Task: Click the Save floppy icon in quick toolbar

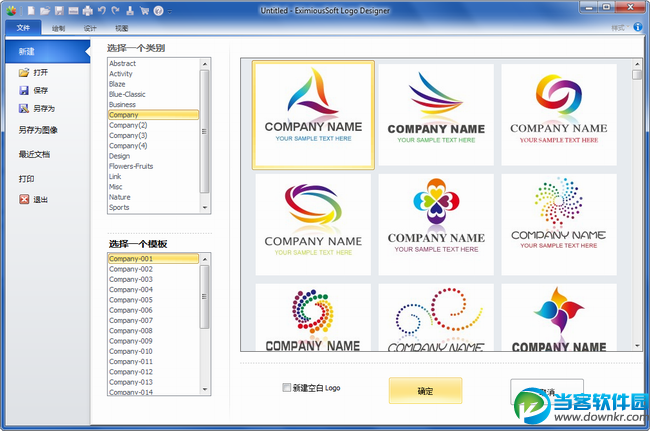Action: [x=59, y=11]
